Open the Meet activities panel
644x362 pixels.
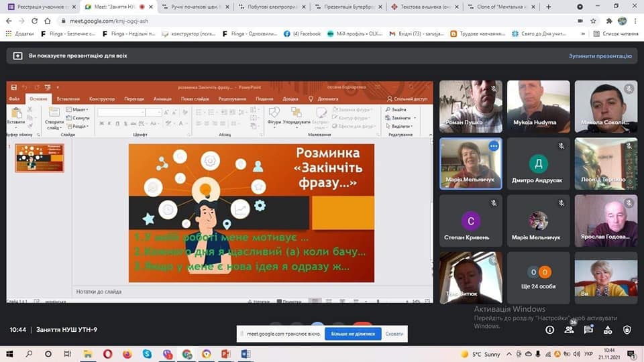608,330
